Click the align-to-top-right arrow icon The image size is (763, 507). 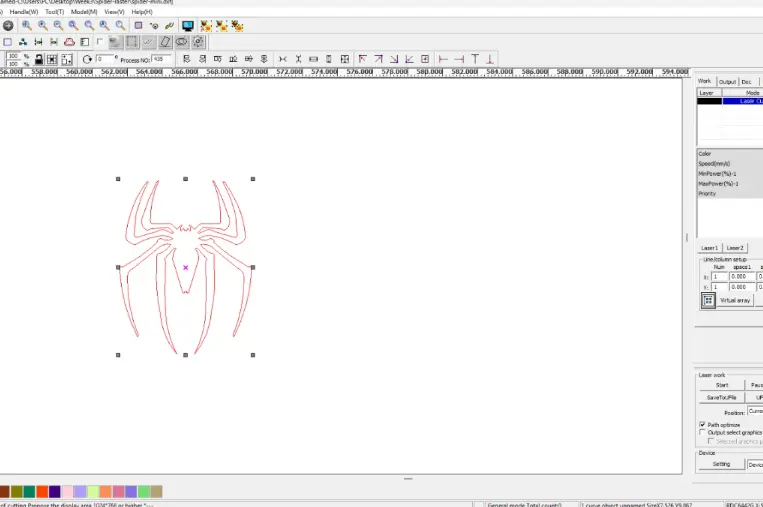click(378, 59)
